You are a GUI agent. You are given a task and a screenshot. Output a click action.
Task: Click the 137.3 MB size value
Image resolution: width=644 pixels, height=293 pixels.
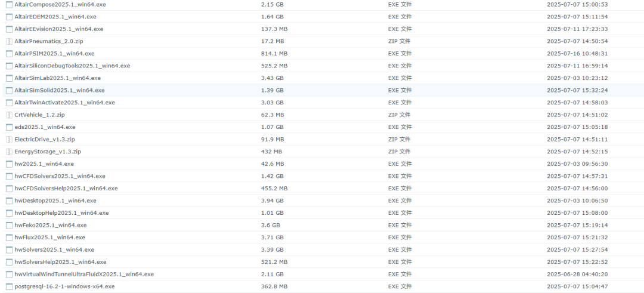click(x=274, y=29)
